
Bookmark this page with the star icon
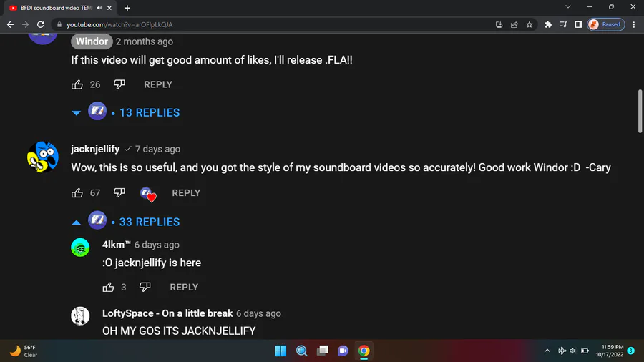pos(530,24)
